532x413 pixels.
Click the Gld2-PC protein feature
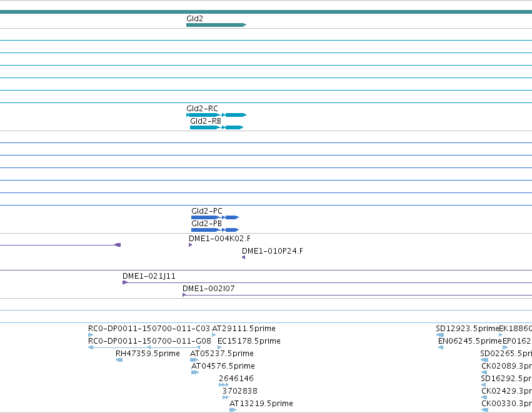click(215, 217)
